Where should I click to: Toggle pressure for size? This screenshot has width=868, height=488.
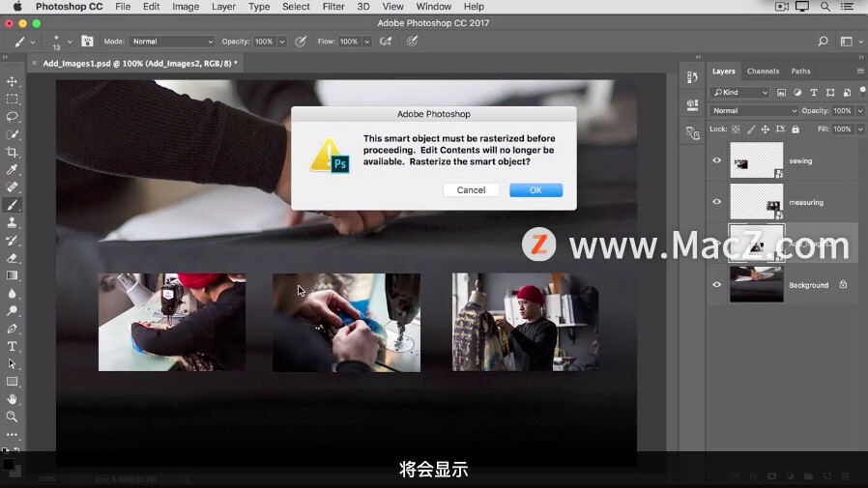(413, 42)
